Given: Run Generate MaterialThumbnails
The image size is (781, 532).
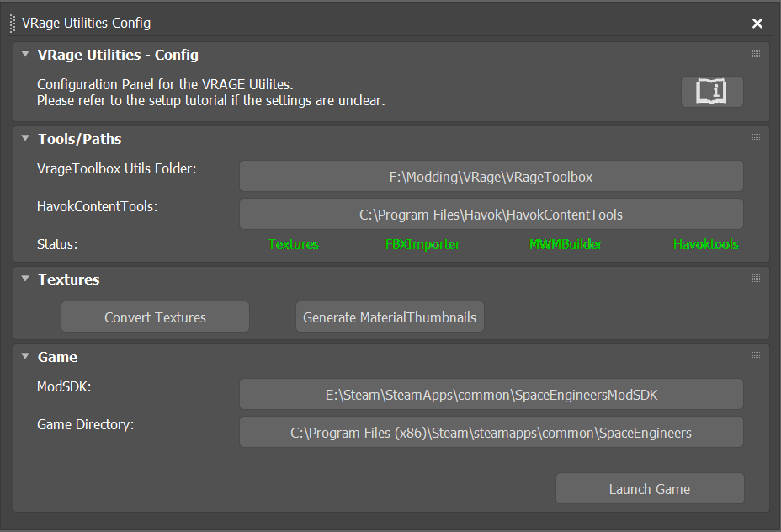Looking at the screenshot, I should 390,317.
